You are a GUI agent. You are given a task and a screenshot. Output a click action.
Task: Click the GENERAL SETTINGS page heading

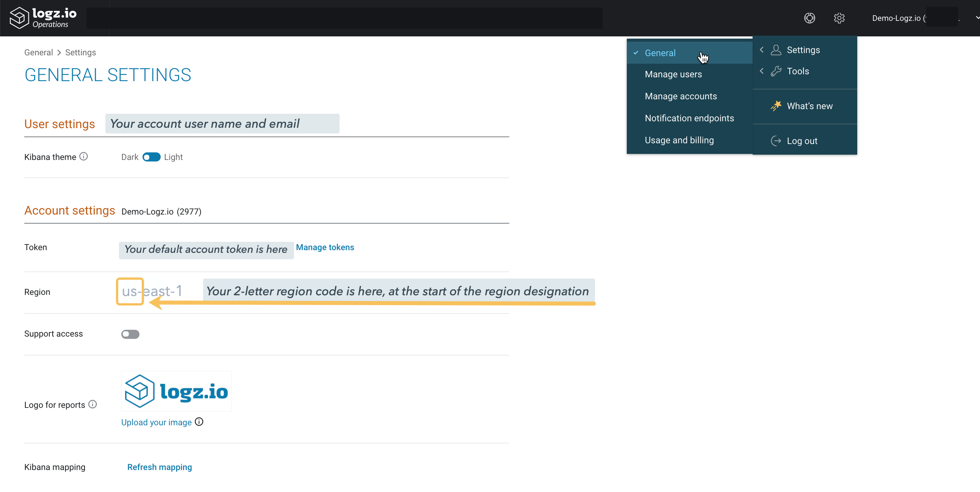[x=108, y=75]
